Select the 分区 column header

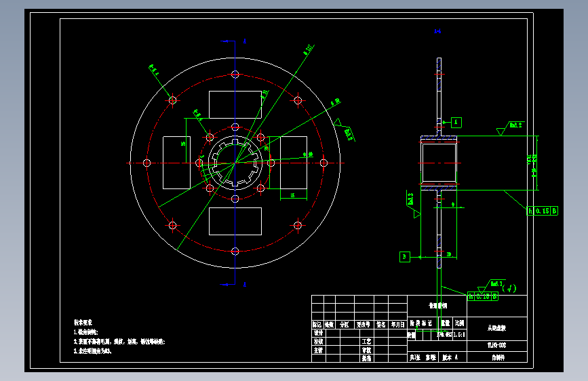tap(345, 324)
